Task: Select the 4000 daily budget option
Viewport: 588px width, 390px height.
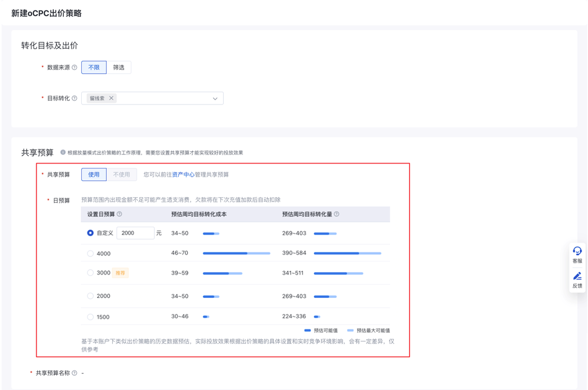Action: 91,253
